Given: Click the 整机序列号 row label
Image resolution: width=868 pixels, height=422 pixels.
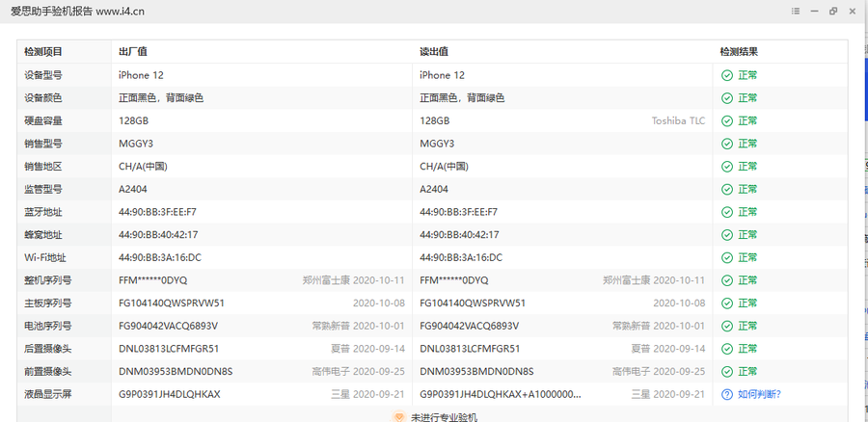Looking at the screenshot, I should 47,280.
